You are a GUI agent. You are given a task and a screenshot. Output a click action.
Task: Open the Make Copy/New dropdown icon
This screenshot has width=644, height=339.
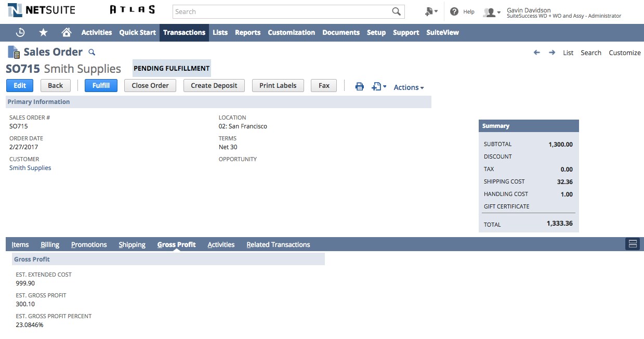click(x=379, y=87)
